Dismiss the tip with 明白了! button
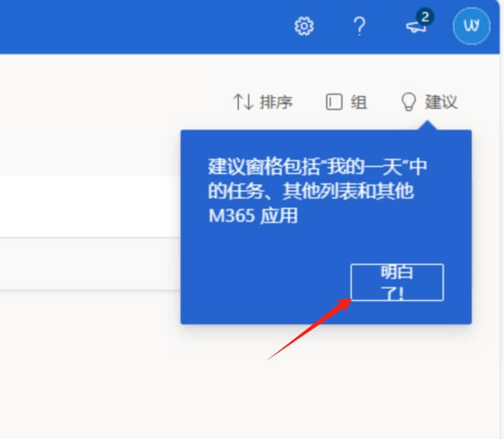This screenshot has width=504, height=439. tap(397, 282)
